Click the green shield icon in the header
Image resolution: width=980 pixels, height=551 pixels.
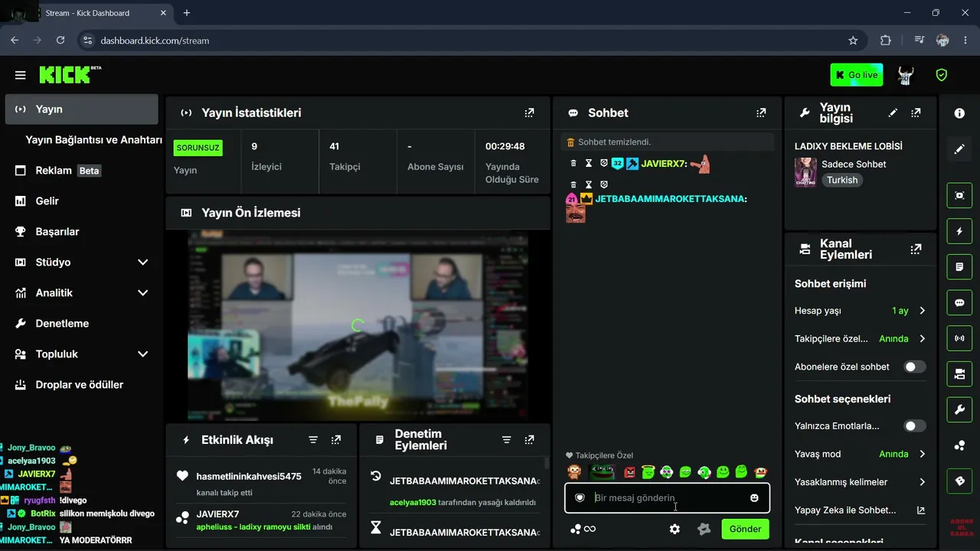click(942, 75)
